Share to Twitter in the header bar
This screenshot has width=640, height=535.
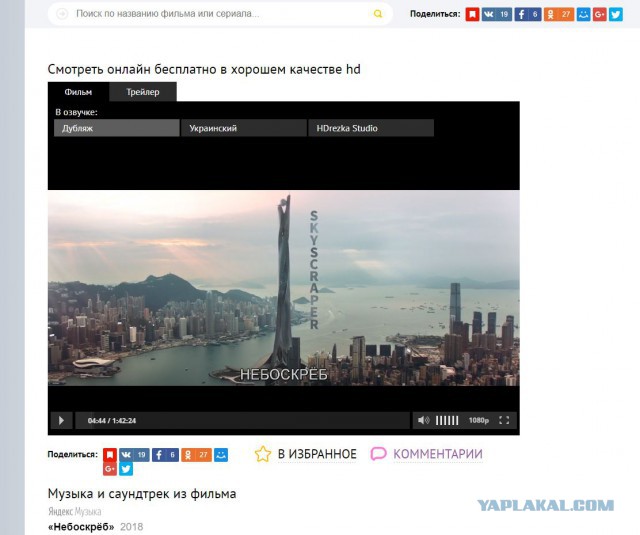pyautogui.click(x=616, y=14)
